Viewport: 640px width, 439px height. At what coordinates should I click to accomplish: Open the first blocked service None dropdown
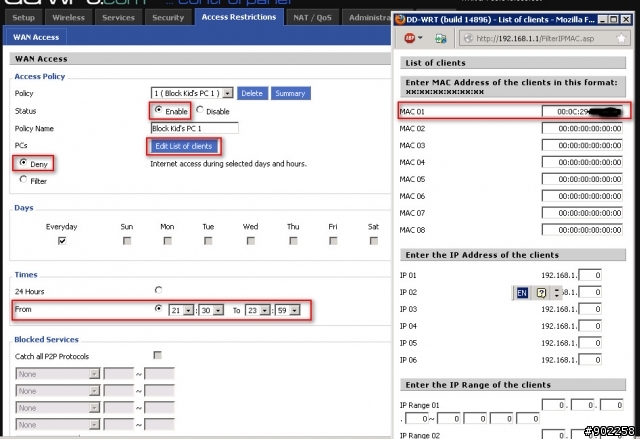click(58, 374)
